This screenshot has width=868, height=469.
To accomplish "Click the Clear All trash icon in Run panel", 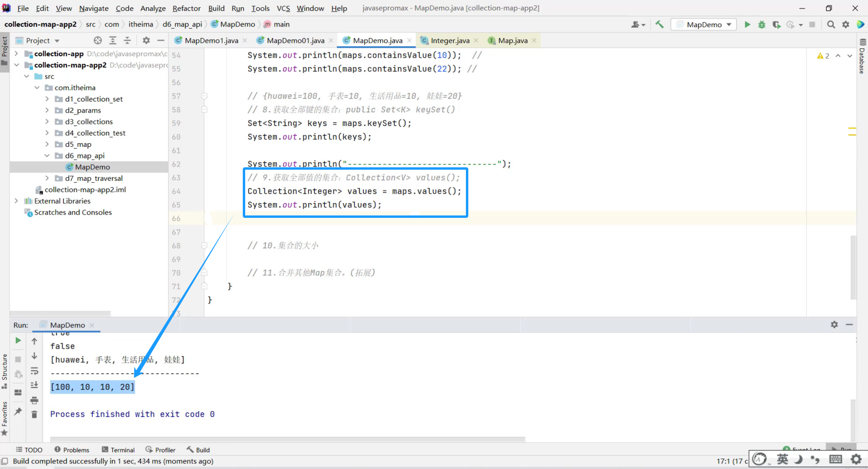I will (35, 414).
